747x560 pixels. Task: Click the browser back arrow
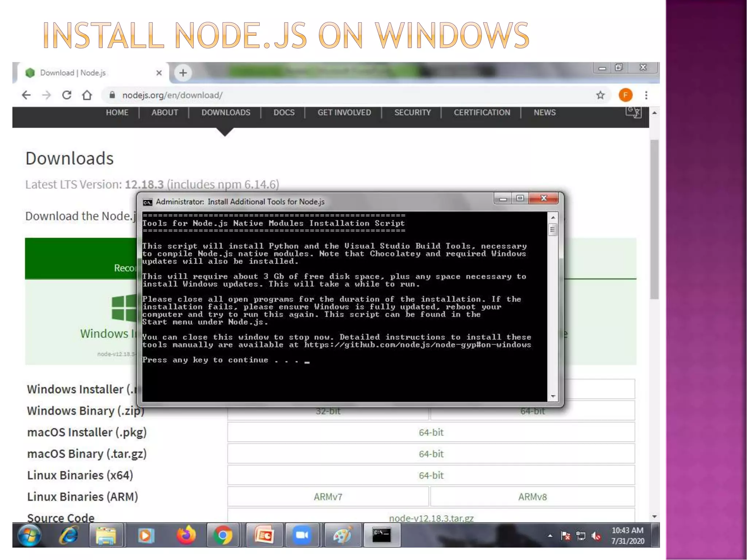click(26, 95)
